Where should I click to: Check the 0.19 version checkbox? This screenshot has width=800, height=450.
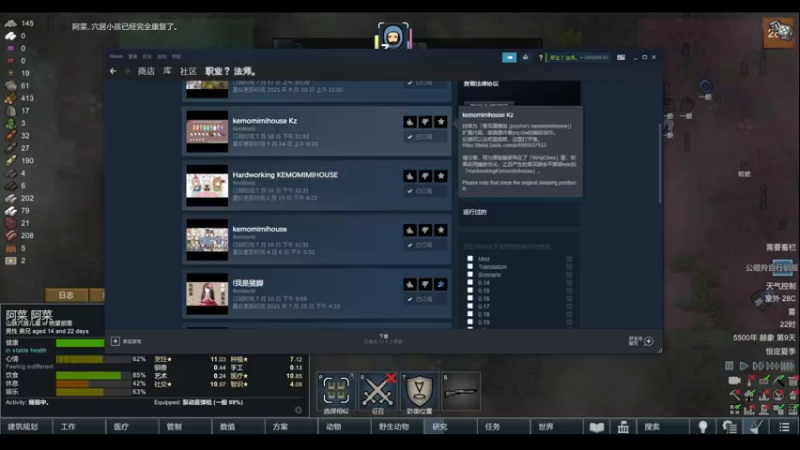tap(470, 322)
